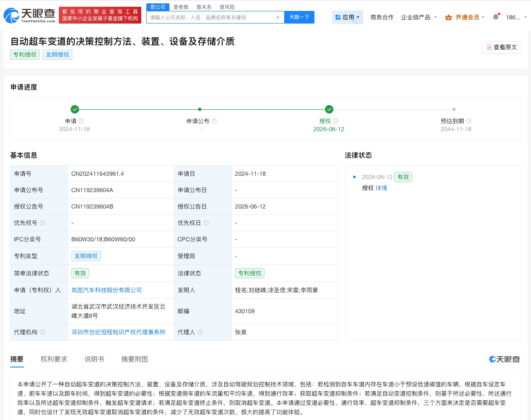This screenshot has height=420, width=531.
Task: Click the green check at 申请 step
Action: (x=75, y=109)
